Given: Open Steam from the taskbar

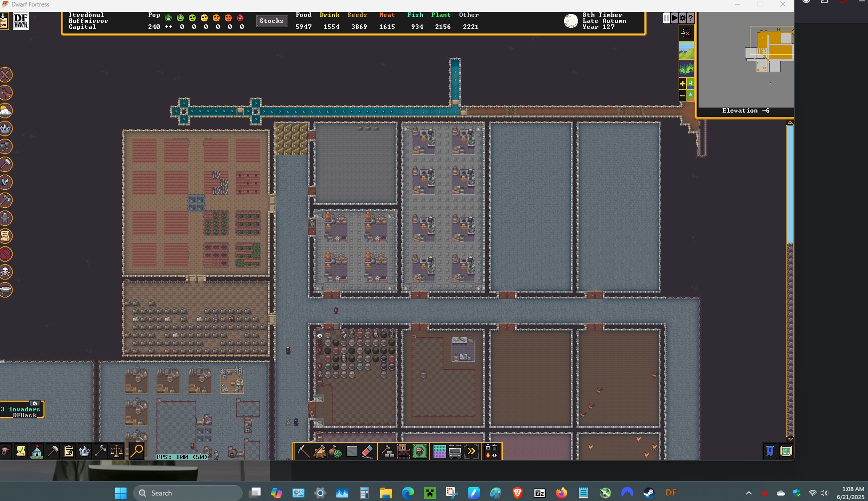Looking at the screenshot, I should click(649, 493).
